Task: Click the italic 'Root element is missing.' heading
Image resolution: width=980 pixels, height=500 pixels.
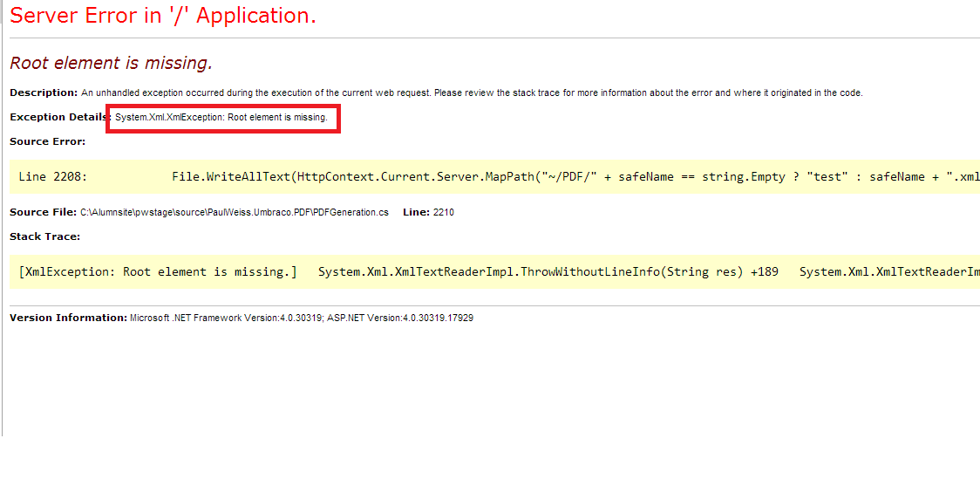Action: [x=112, y=63]
